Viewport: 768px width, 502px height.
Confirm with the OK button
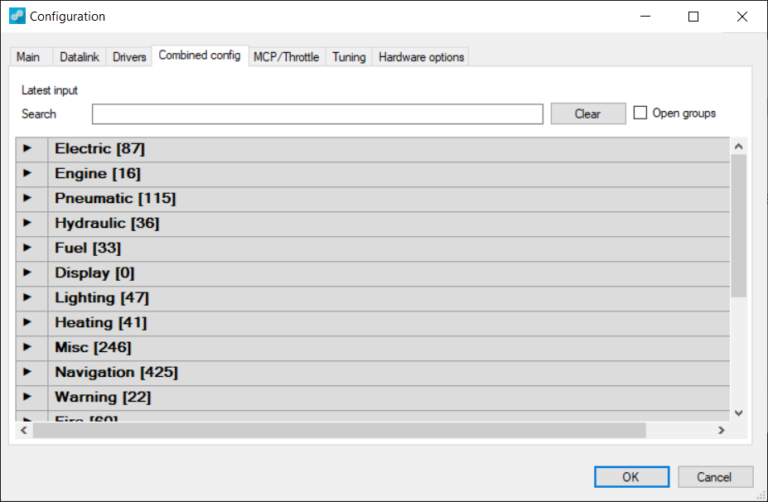pyautogui.click(x=631, y=477)
